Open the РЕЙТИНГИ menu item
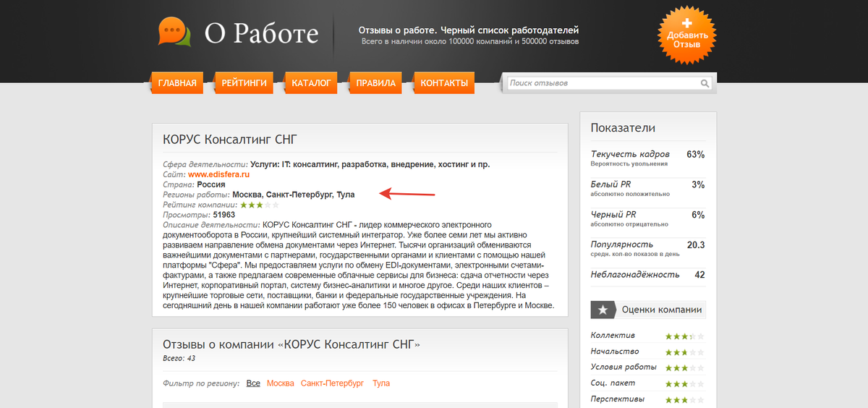The image size is (868, 408). click(x=244, y=83)
